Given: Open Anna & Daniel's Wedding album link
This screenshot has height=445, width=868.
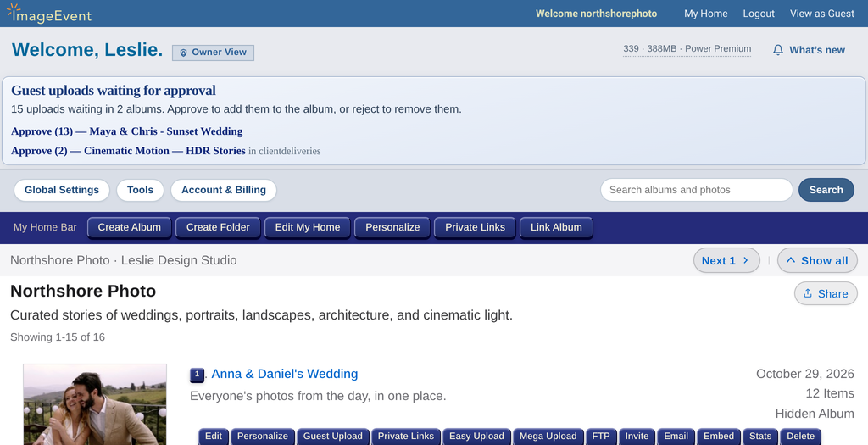Looking at the screenshot, I should point(285,374).
